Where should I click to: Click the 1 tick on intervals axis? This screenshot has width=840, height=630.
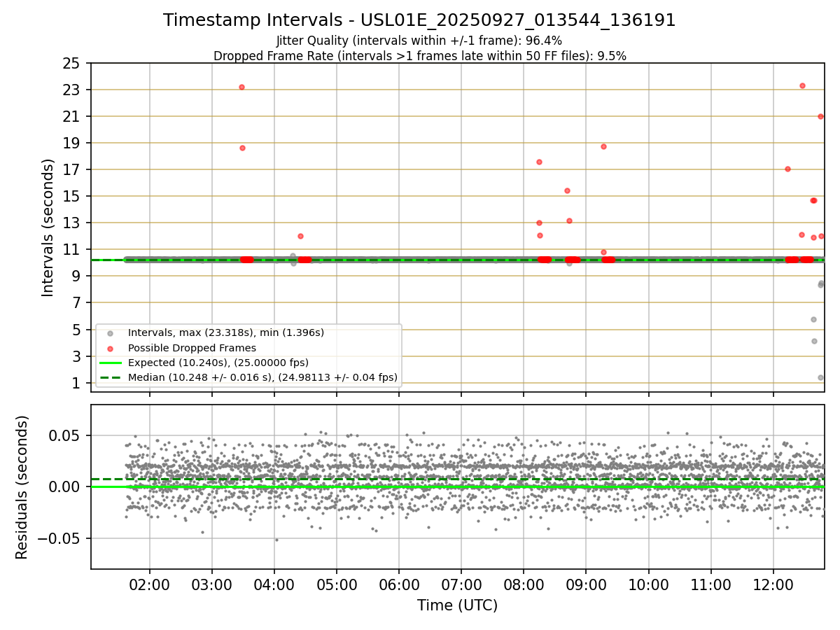pos(75,383)
